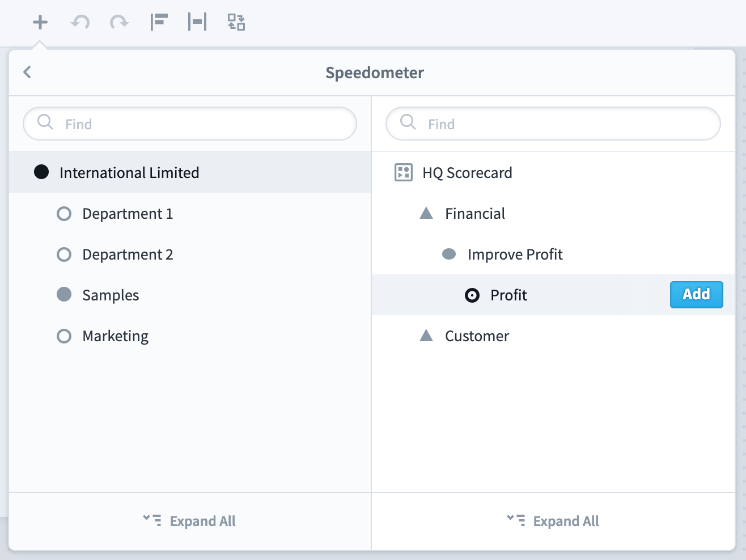Click the Add button for Profit
746x560 pixels.
(x=697, y=295)
